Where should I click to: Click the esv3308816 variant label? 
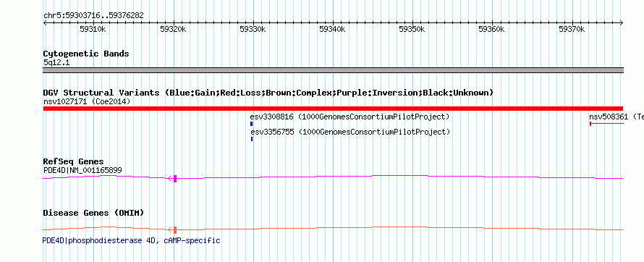[350, 117]
